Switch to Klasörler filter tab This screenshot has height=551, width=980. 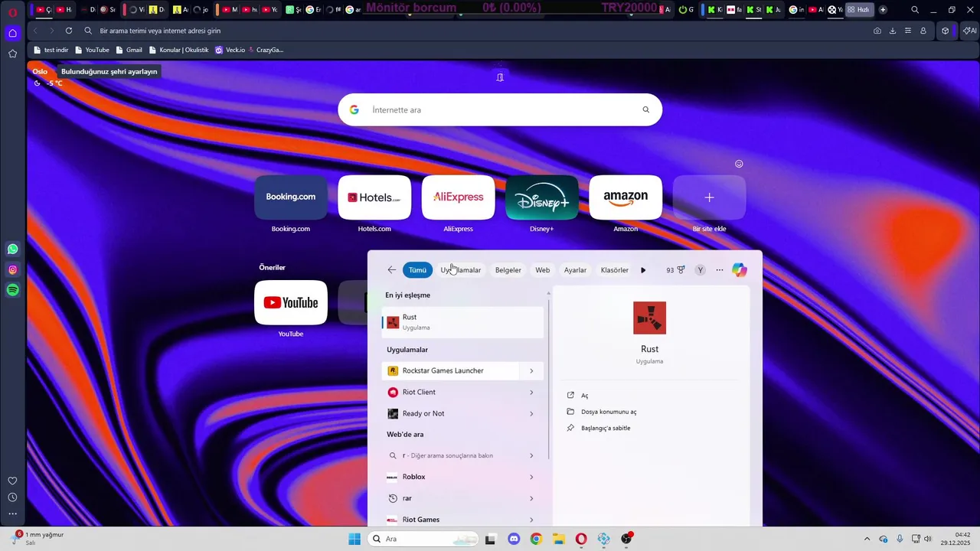pyautogui.click(x=615, y=270)
